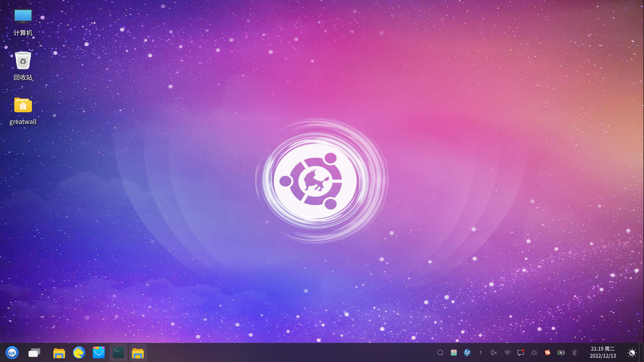Switch to the running terminal window
This screenshot has width=644, height=362.
118,353
